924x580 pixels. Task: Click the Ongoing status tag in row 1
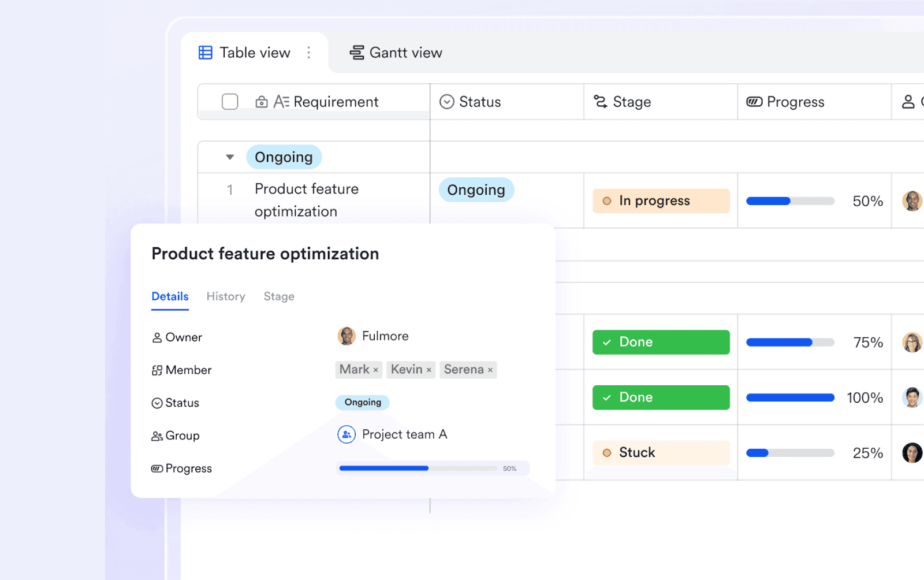(x=476, y=189)
